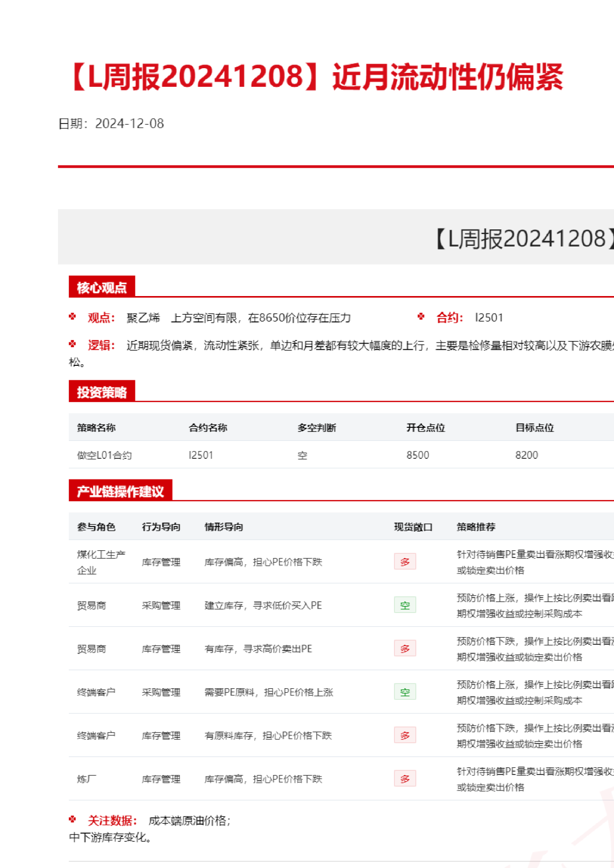Click the red 多 badge in 炼厂 row
The image size is (614, 868).
pyautogui.click(x=405, y=779)
